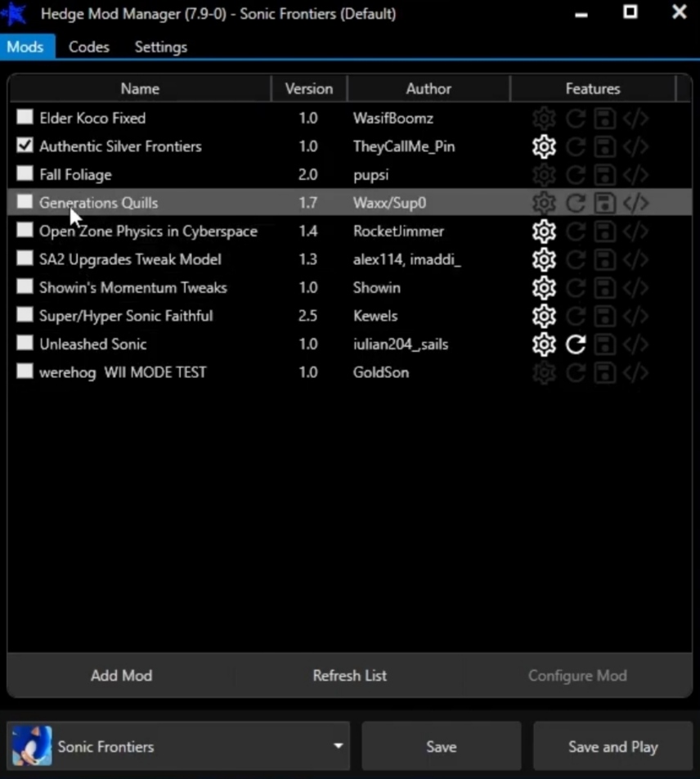The width and height of the screenshot is (700, 779).
Task: Click refresh icon in Authentic Silver Frontiers row
Action: point(576,146)
